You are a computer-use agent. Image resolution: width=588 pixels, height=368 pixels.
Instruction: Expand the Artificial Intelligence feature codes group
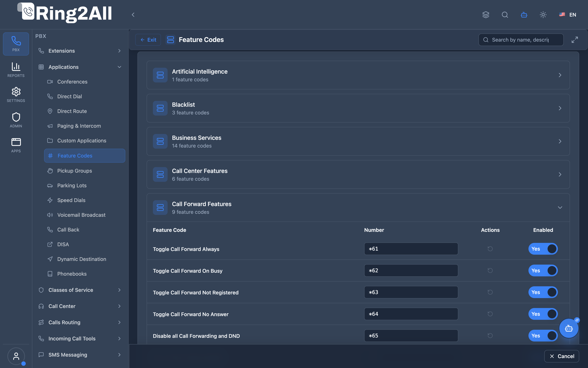[358, 75]
